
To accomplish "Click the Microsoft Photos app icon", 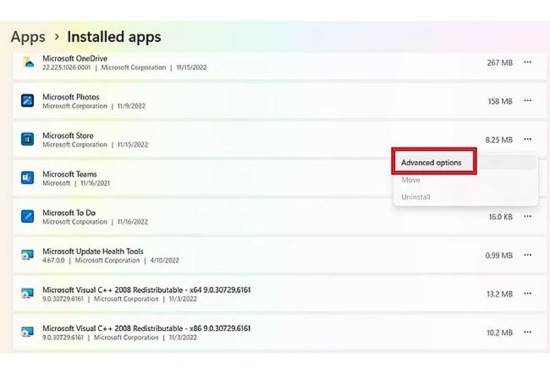I will [27, 101].
